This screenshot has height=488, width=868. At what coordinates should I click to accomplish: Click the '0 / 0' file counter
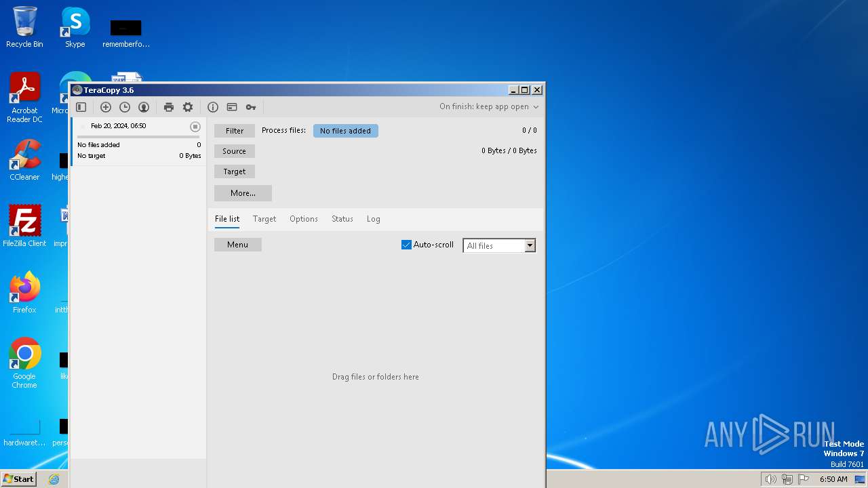530,130
